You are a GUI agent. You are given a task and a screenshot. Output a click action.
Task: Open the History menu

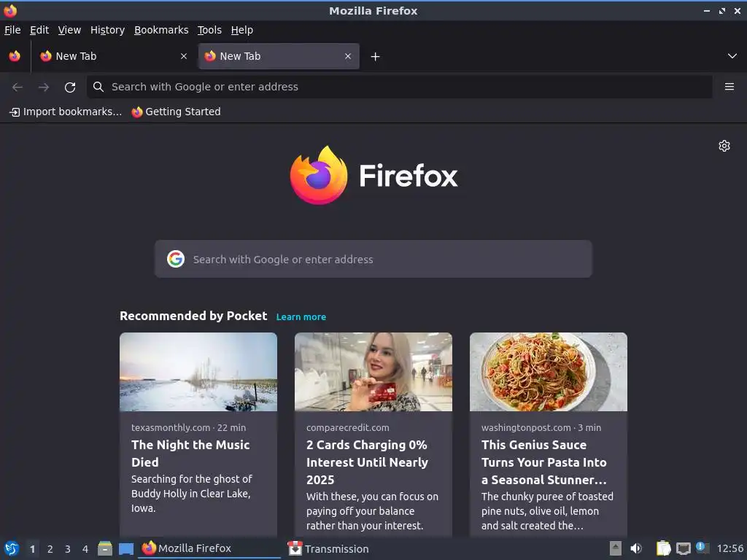click(108, 30)
